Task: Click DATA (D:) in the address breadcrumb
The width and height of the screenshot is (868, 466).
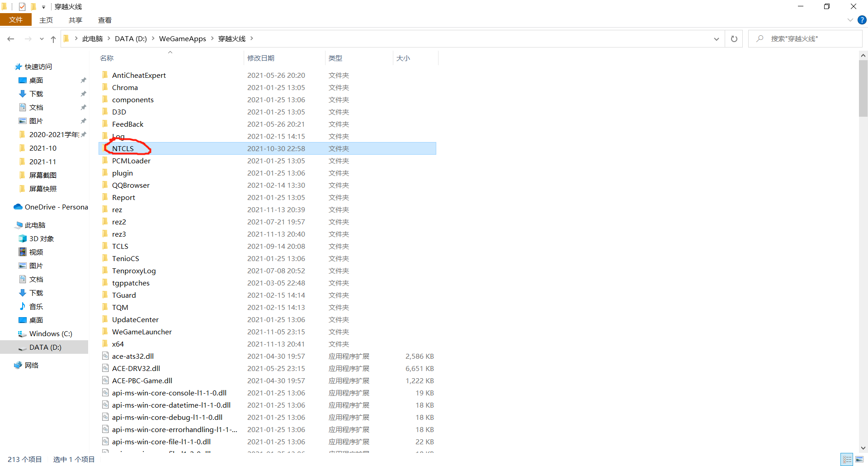Action: pos(131,39)
